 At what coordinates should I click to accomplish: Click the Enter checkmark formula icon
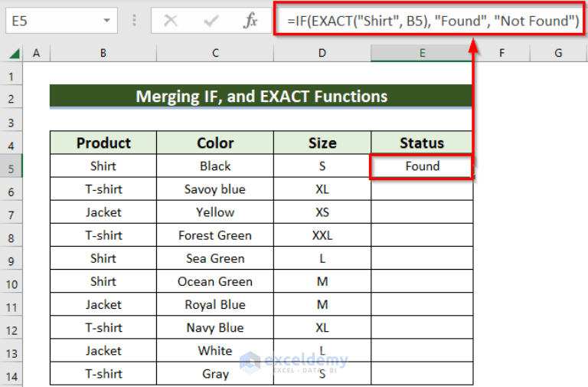click(211, 21)
